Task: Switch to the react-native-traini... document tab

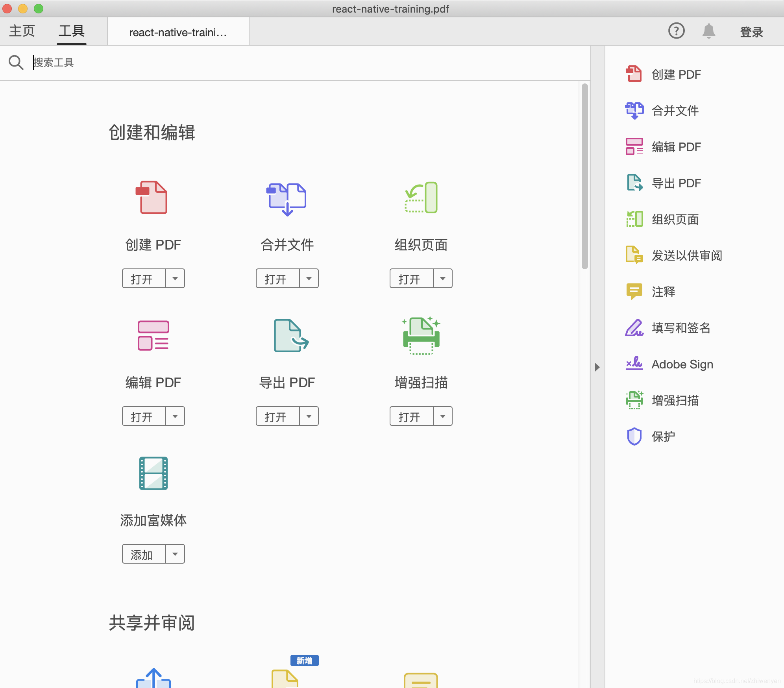Action: [178, 32]
